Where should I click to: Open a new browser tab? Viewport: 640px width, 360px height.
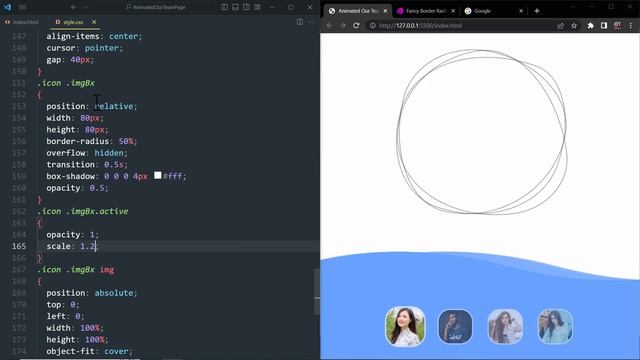(537, 11)
